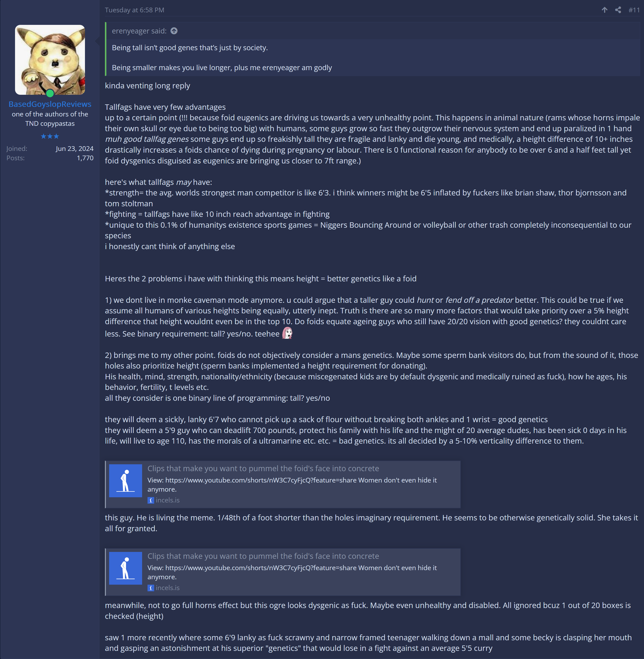
Task: Click the second incels.is site label
Action: 168,588
